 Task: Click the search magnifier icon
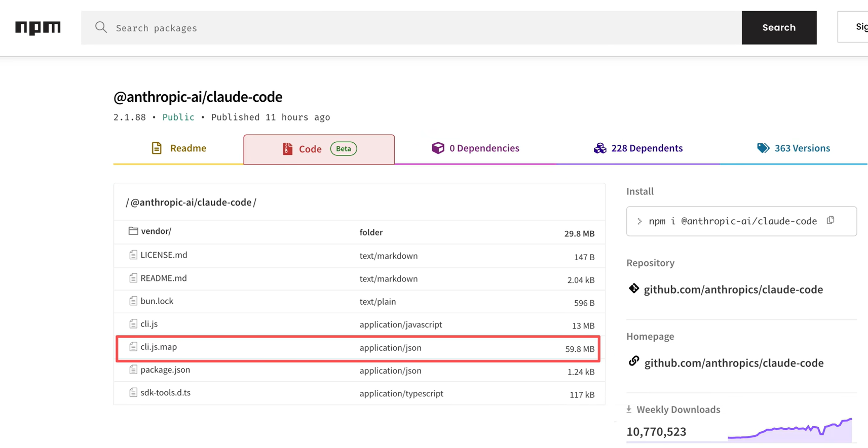coord(101,27)
